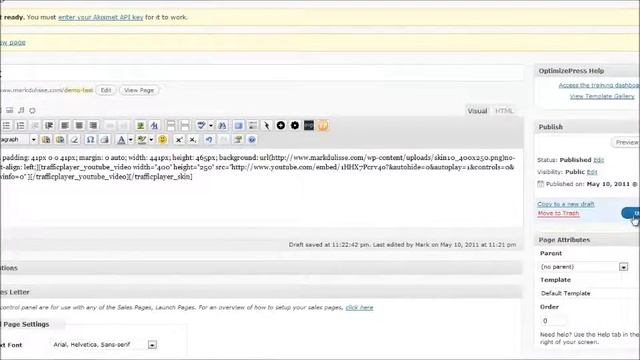Screen dimensions: 640x360
Task: Insert the More tag
Action: click(x=171, y=126)
